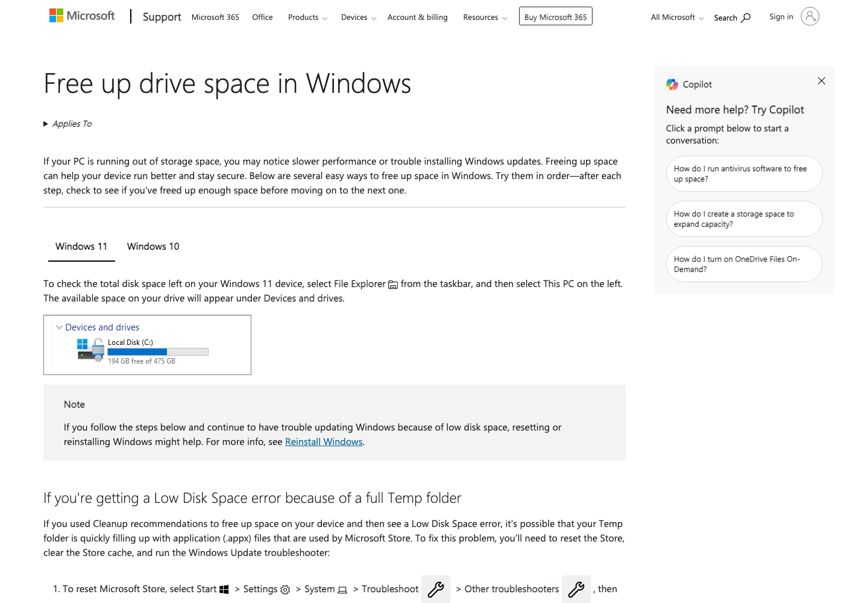Switch to the Windows 10 tab
868x603 pixels.
tap(153, 247)
